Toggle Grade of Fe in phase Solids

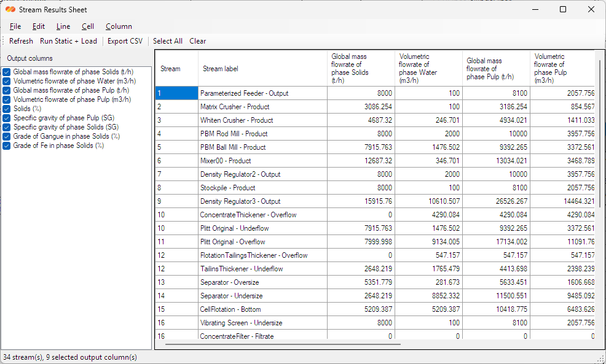pos(7,146)
